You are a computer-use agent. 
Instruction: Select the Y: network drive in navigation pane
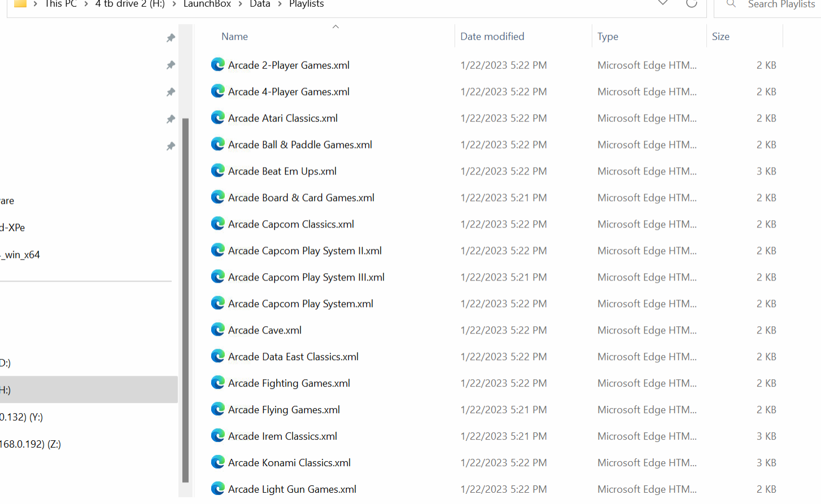pos(21,417)
